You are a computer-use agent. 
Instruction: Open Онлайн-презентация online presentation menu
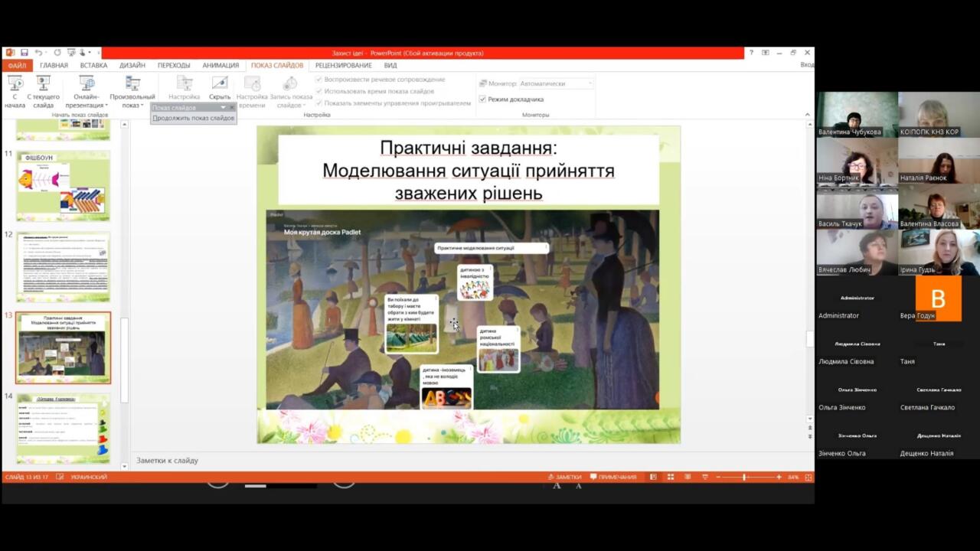click(87, 92)
